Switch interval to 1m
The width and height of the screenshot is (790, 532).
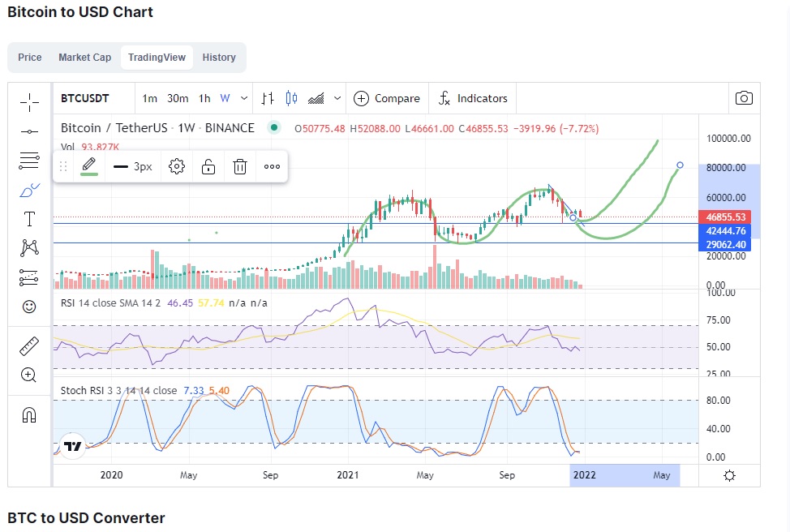point(149,98)
